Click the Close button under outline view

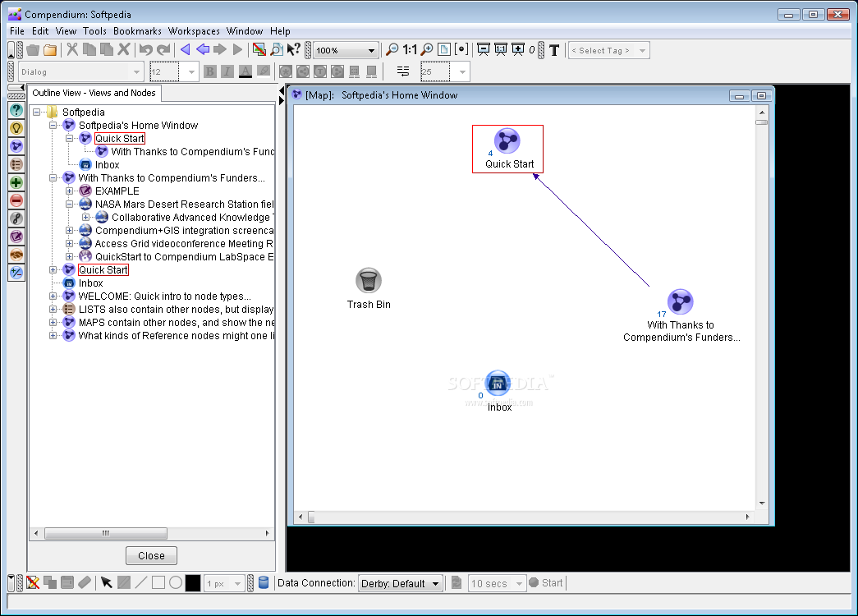pyautogui.click(x=151, y=556)
